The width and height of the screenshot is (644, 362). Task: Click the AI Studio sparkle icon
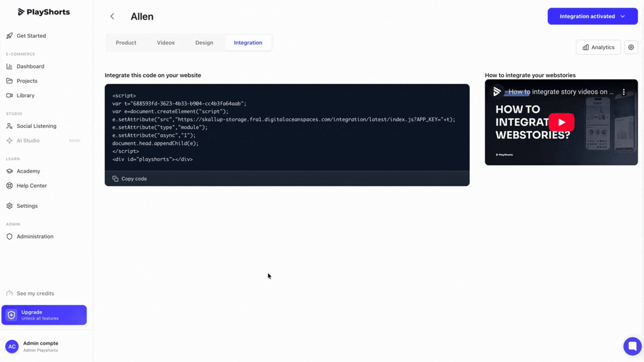pyautogui.click(x=10, y=140)
